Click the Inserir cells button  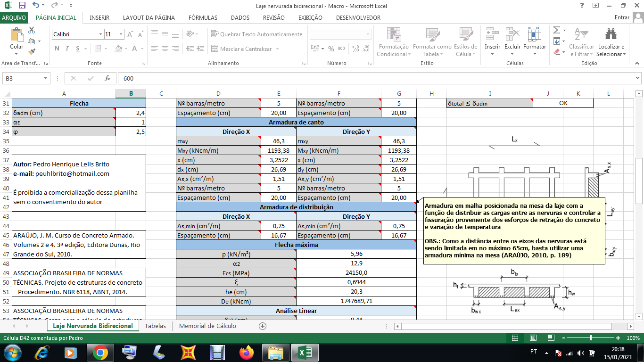[493, 41]
